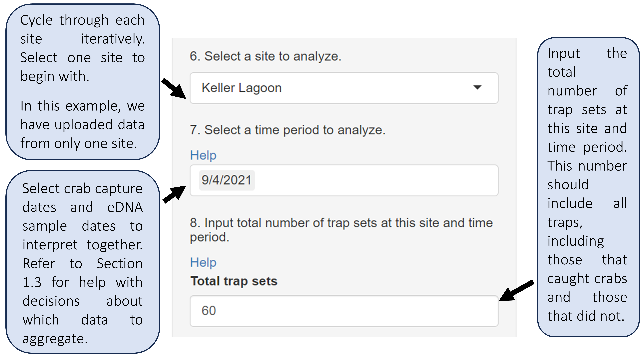Click empty space in the time period field
This screenshot has width=644, height=362.
375,180
